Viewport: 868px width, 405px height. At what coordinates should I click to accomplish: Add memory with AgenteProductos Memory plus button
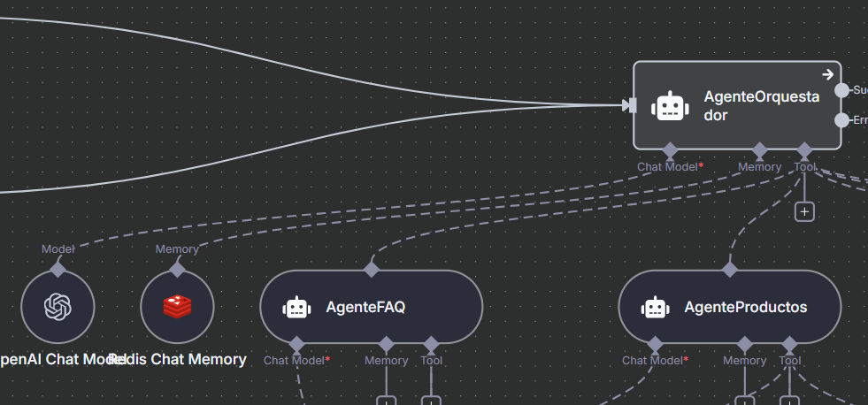coord(744,401)
